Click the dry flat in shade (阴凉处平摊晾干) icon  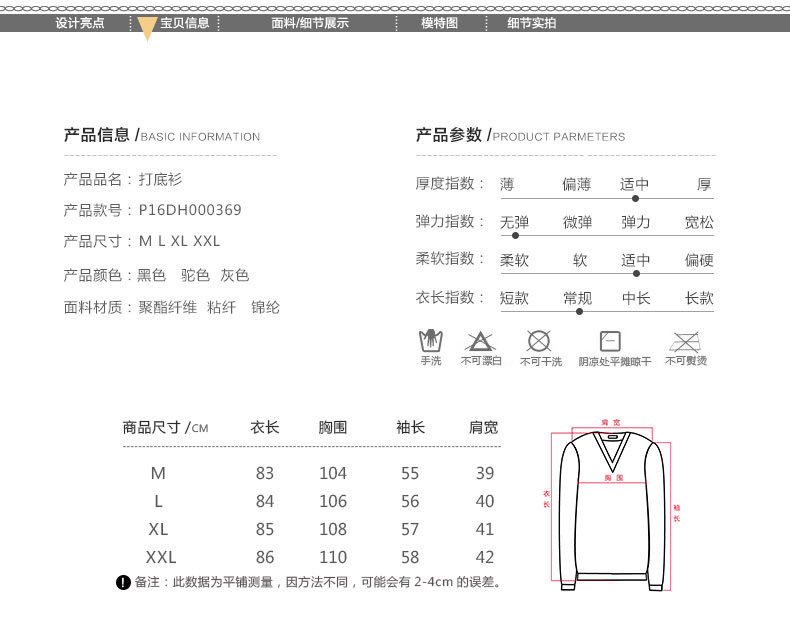tap(610, 341)
